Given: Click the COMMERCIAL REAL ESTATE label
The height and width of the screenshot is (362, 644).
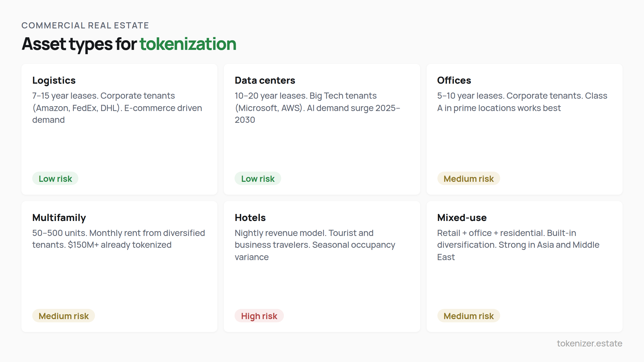Looking at the screenshot, I should (x=85, y=25).
